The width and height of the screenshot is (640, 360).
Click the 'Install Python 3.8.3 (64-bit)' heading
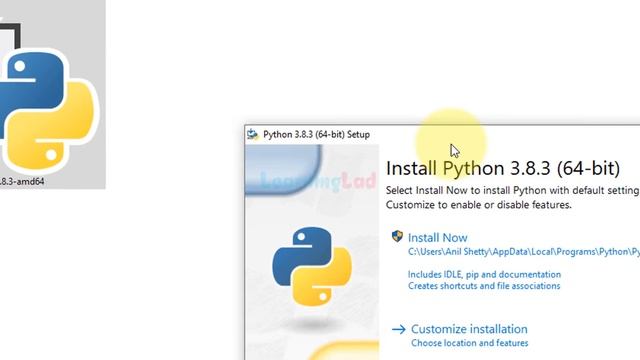[503, 168]
